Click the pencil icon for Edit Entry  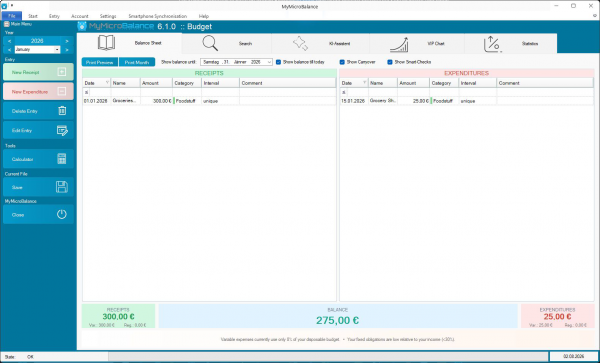coord(62,130)
